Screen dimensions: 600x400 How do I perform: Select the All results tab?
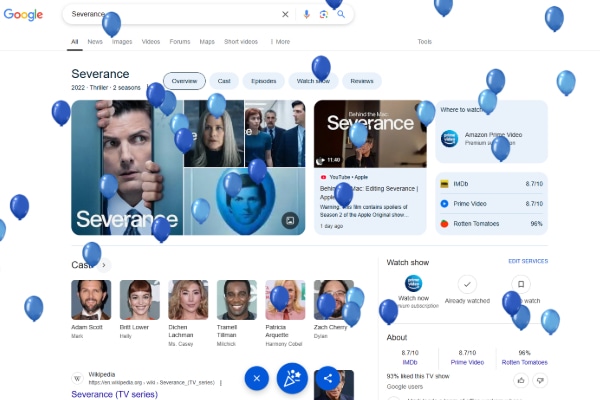[x=75, y=42]
